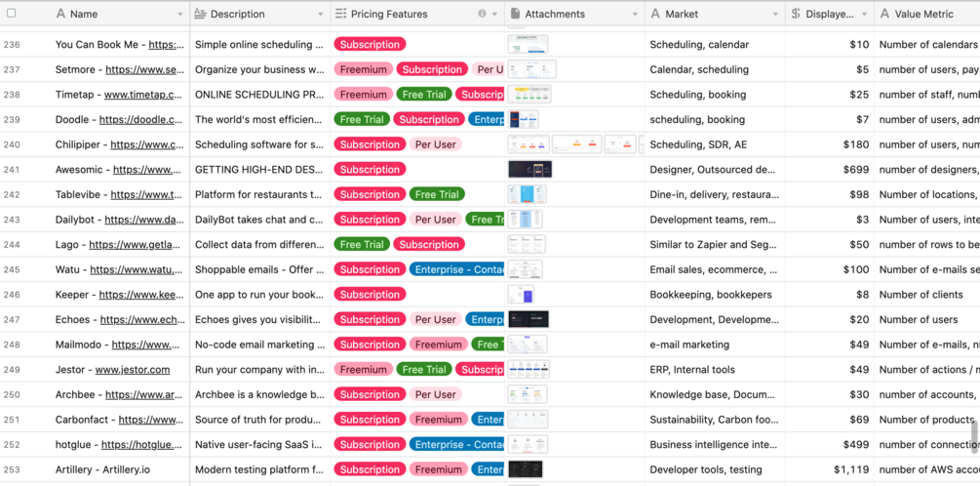Open the Keeper attachment thumbnail
The width and height of the screenshot is (980, 486).
(521, 295)
